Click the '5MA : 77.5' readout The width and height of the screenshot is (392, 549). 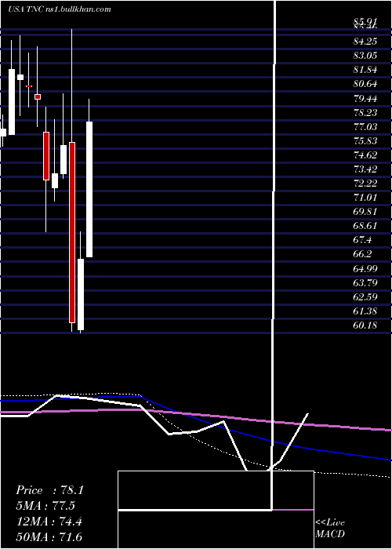[x=45, y=506]
